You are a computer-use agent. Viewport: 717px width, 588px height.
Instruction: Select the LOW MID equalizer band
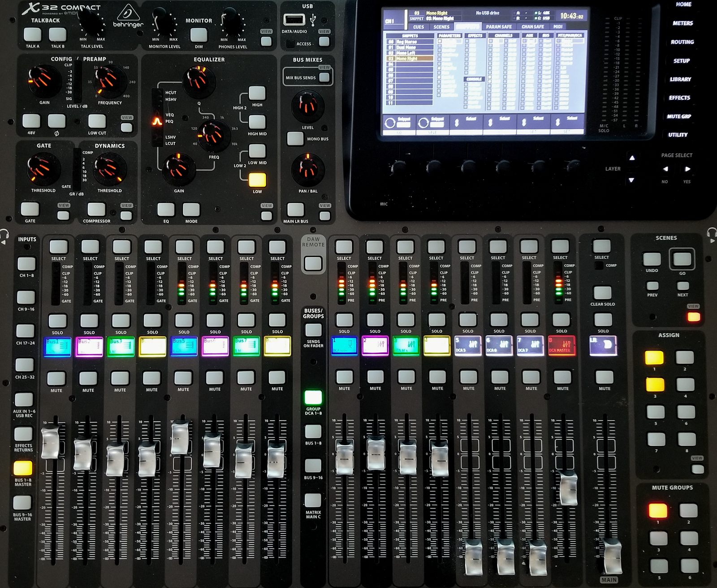[x=257, y=151]
